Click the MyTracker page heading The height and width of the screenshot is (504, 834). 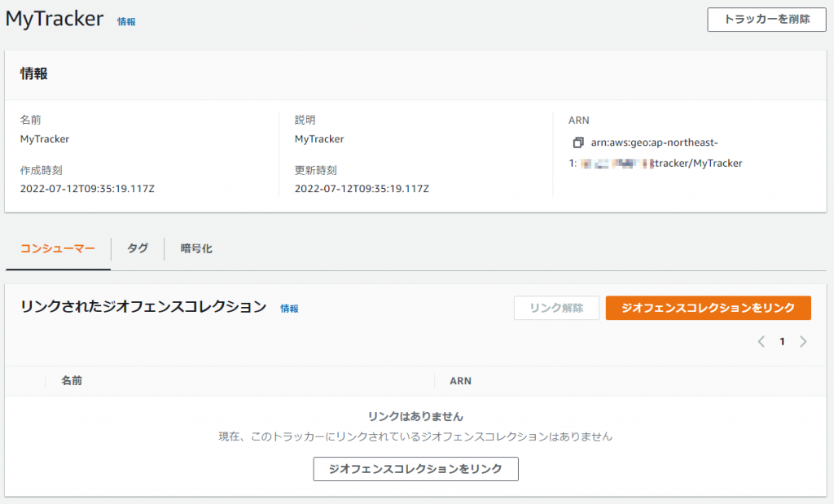[x=55, y=20]
